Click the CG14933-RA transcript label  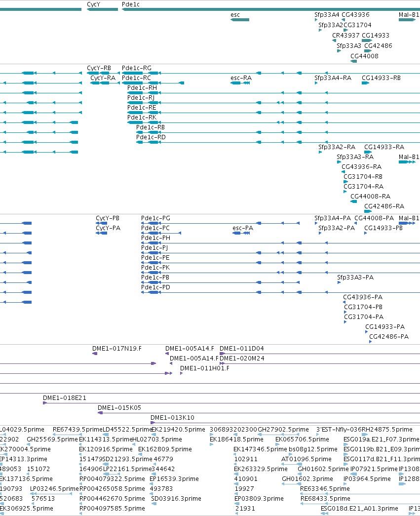point(384,147)
